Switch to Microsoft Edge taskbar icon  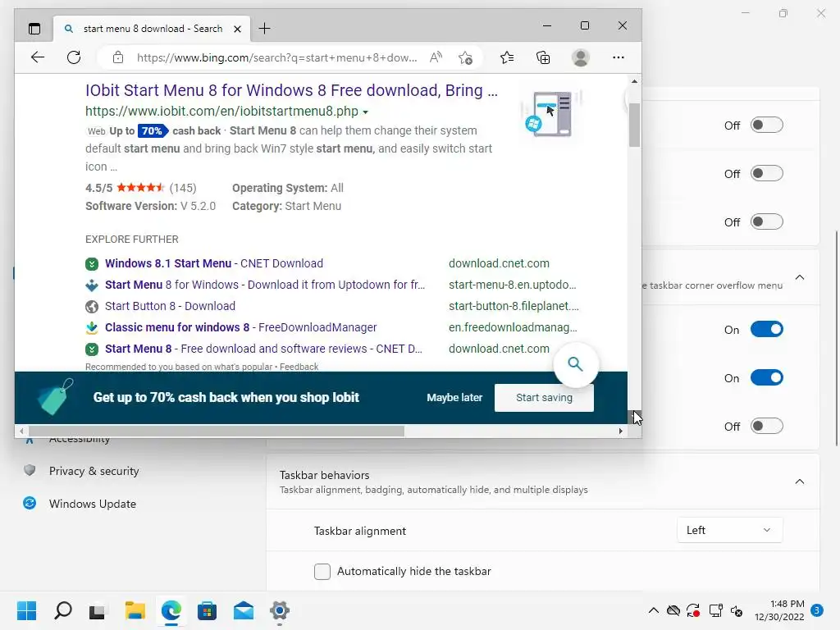tap(171, 610)
